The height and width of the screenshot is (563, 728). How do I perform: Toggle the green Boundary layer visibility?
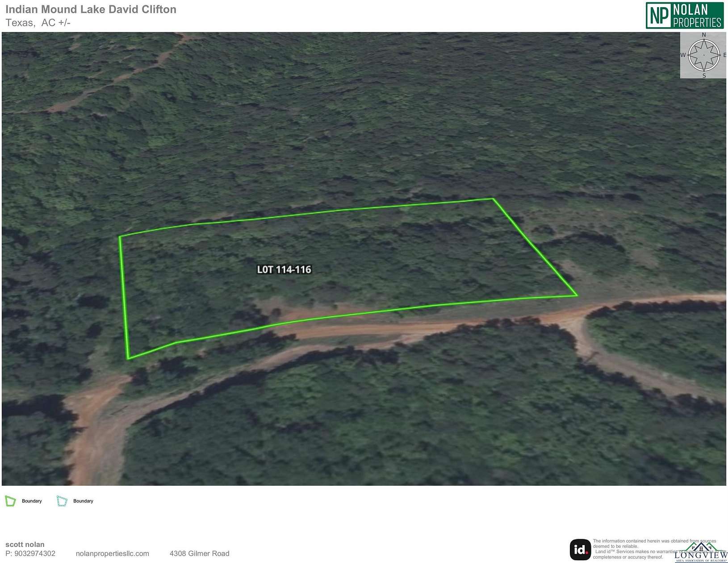click(10, 500)
